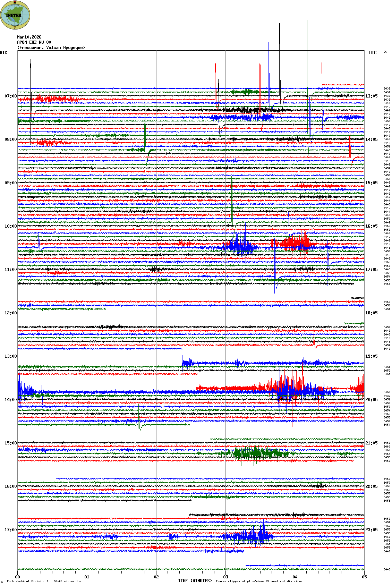This screenshot has height=586, width=392.
Task: Select the 14:00 local time marker
Action: 10,400
